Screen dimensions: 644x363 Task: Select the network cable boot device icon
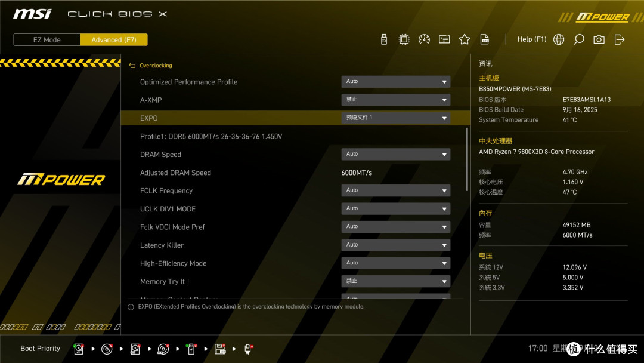[x=248, y=349]
